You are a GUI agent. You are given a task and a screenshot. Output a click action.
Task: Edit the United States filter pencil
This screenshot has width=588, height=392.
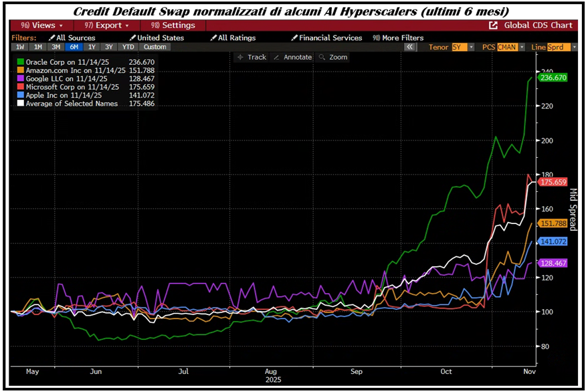pos(133,38)
